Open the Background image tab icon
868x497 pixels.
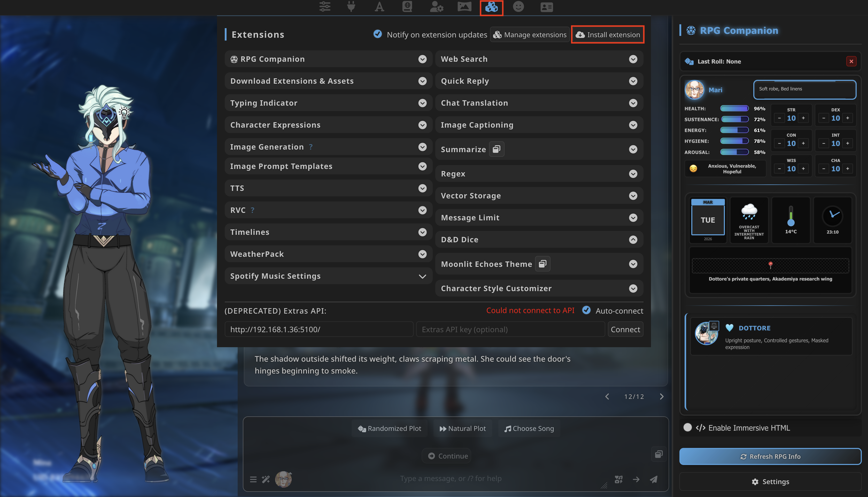pyautogui.click(x=464, y=7)
